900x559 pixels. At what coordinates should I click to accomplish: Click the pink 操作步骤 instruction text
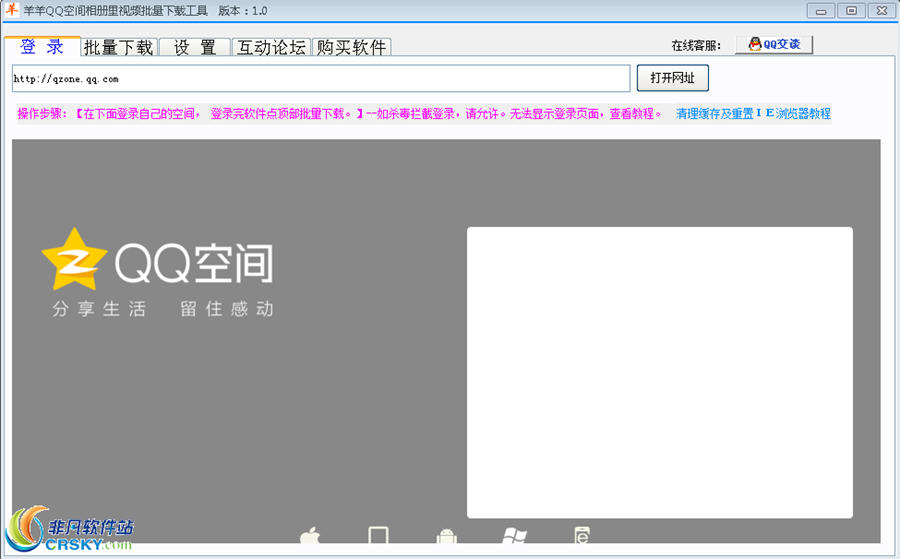(339, 114)
